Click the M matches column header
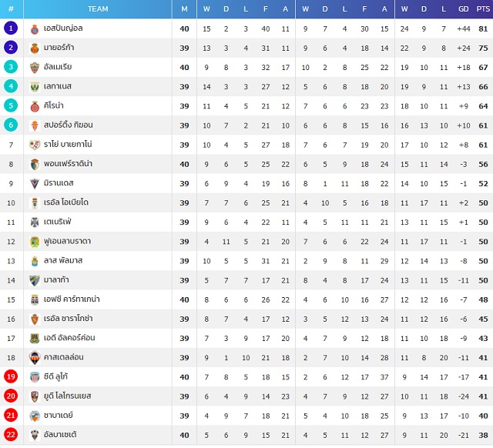 [184, 9]
